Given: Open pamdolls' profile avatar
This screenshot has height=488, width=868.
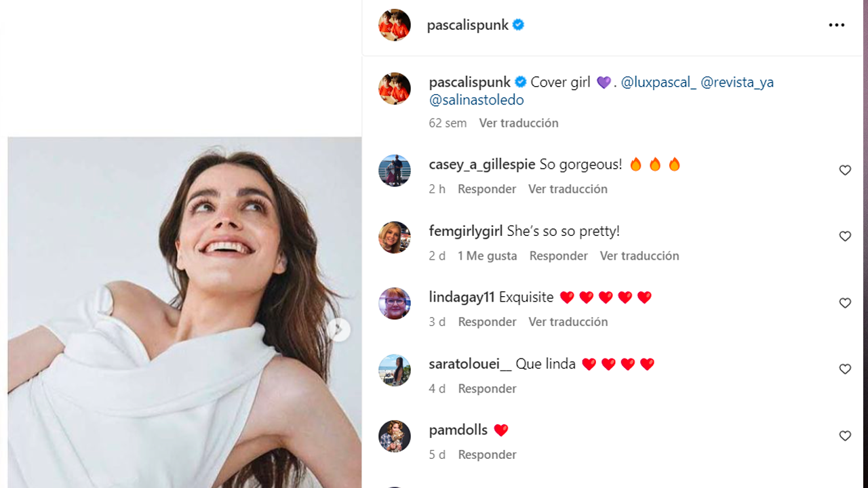Looking at the screenshot, I should pyautogui.click(x=395, y=436).
